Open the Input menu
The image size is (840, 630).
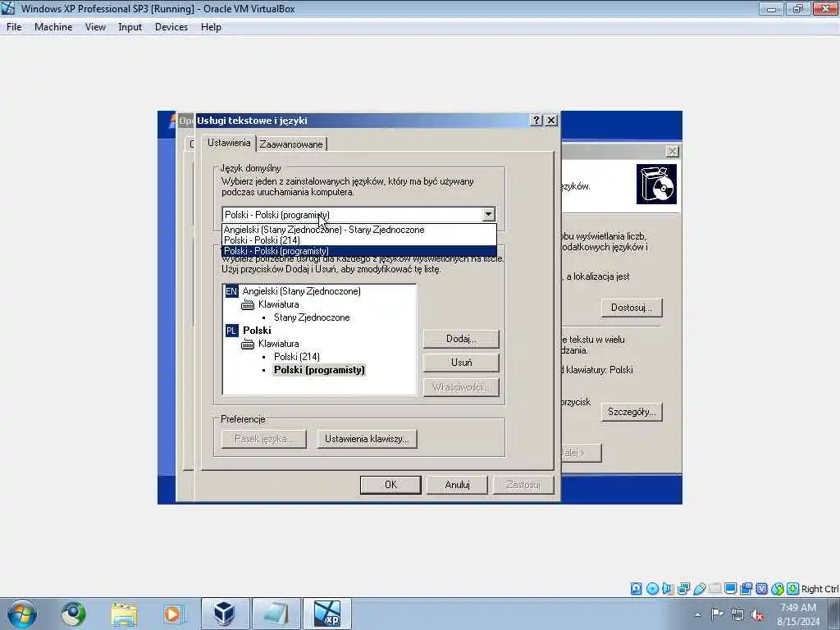tap(130, 27)
